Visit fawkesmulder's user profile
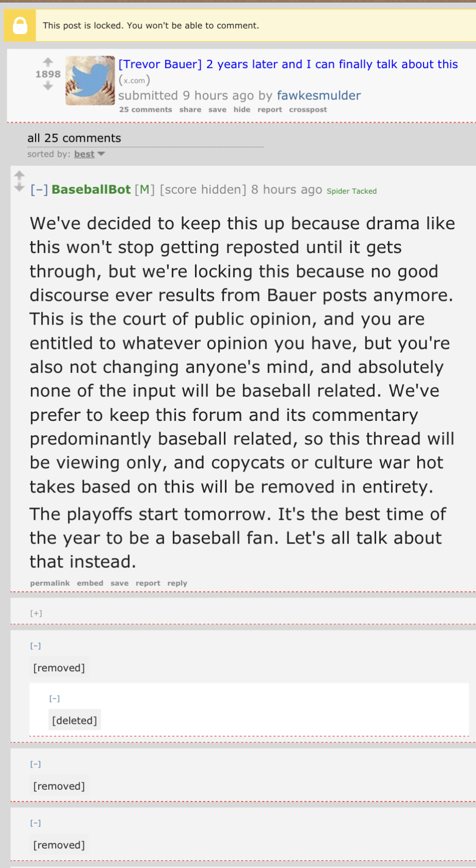476x868 pixels. (x=319, y=95)
